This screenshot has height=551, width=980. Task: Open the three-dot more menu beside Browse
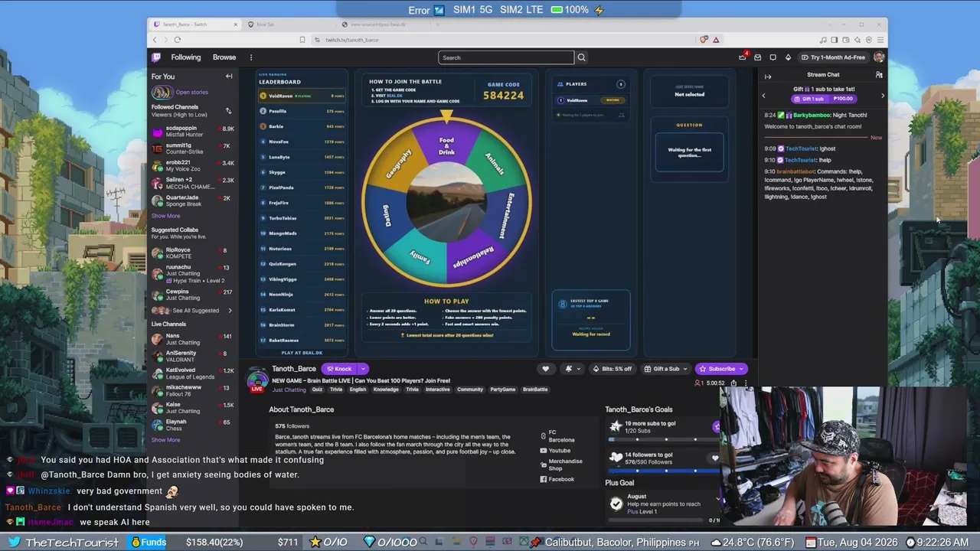coord(250,57)
